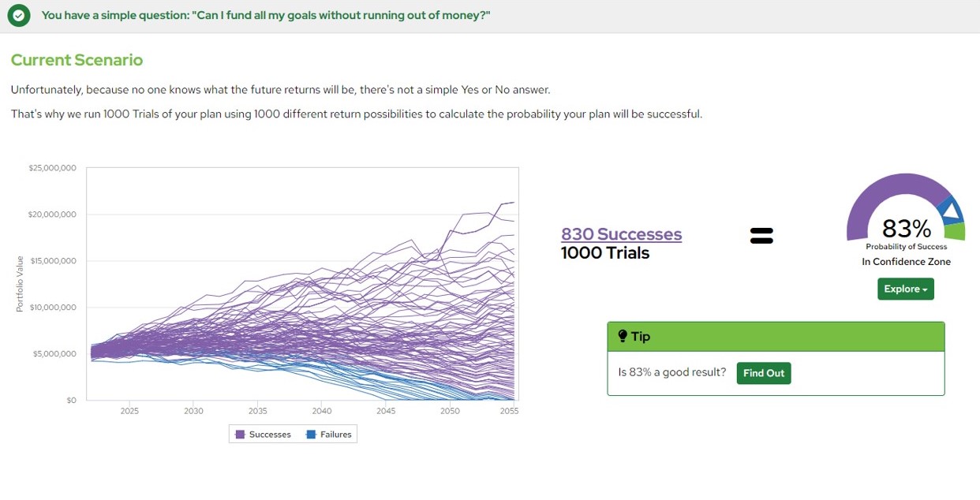
Task: Click the 83% value inside the gauge
Action: pos(906,229)
